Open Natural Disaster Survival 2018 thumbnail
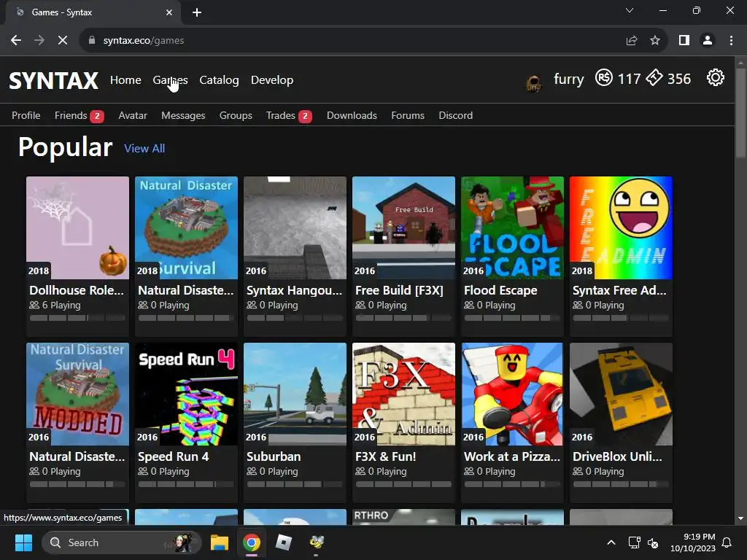Screen dimensions: 747x560 (186, 227)
